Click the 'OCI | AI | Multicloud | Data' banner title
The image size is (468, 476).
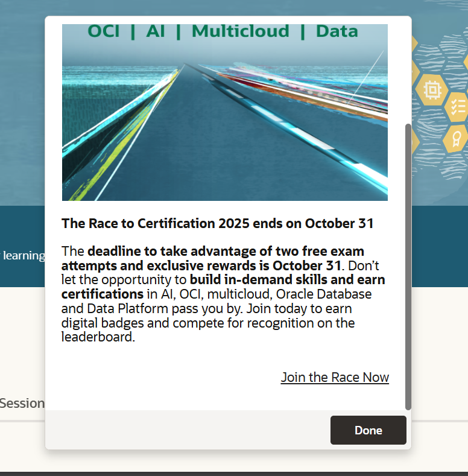click(223, 31)
